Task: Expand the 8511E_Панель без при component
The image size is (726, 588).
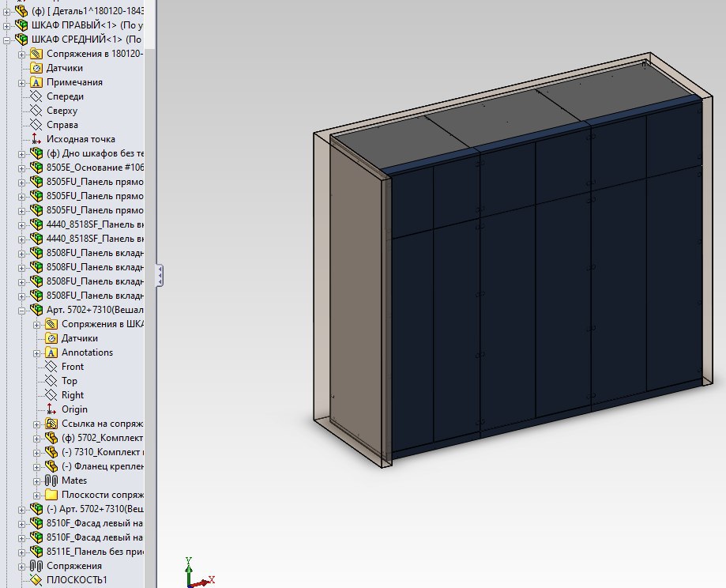Action: [x=22, y=552]
